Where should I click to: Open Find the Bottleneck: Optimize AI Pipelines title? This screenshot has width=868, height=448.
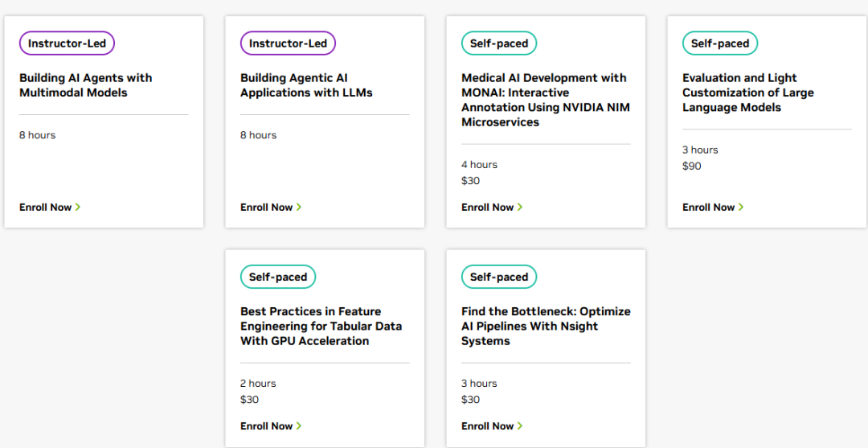[546, 326]
